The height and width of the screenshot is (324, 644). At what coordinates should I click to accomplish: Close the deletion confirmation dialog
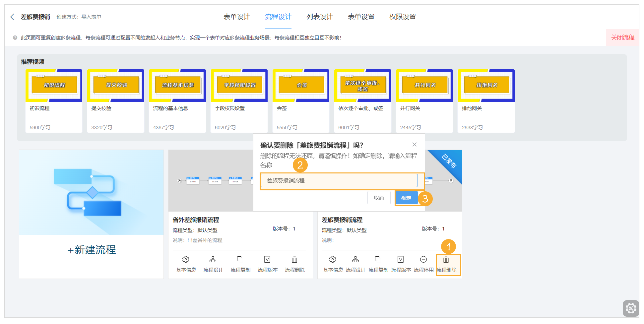[x=414, y=144]
